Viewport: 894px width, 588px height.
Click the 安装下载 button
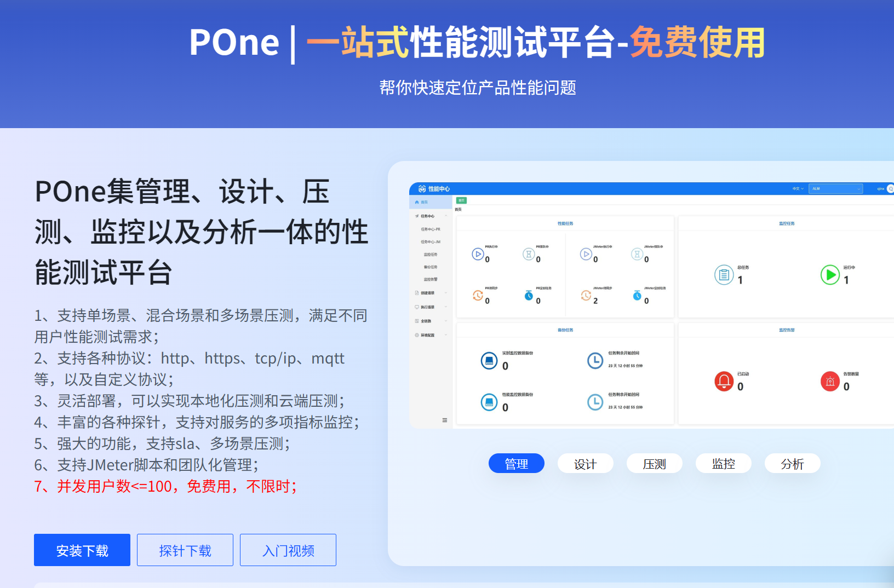(82, 550)
